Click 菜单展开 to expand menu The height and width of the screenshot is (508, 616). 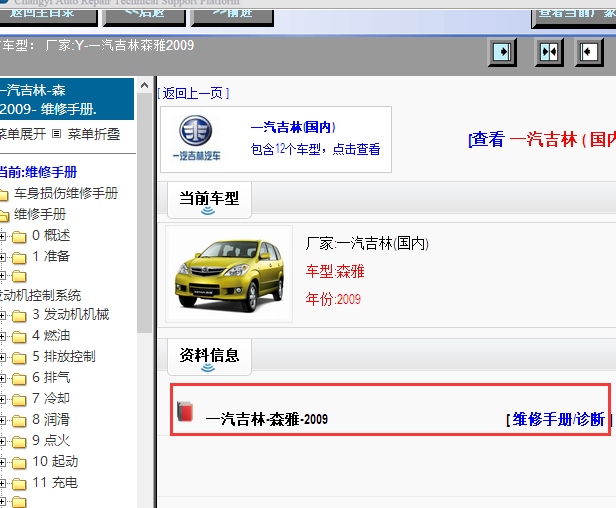coord(23,134)
